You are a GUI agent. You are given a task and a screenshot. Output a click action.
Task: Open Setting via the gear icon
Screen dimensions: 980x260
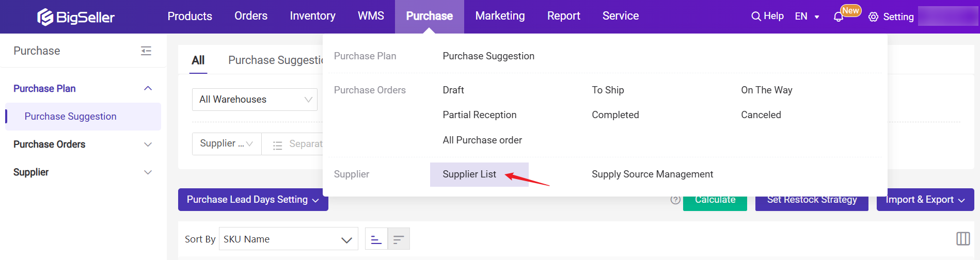[873, 17]
